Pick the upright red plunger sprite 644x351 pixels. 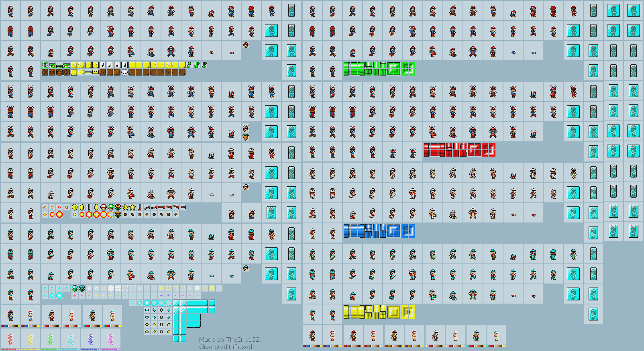140,207
